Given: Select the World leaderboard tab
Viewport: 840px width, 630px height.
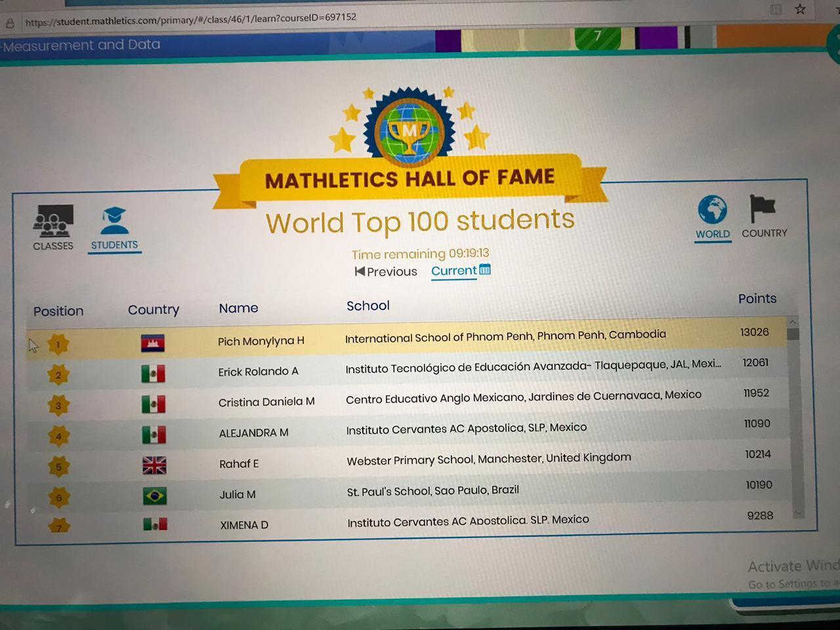Looking at the screenshot, I should point(713,217).
